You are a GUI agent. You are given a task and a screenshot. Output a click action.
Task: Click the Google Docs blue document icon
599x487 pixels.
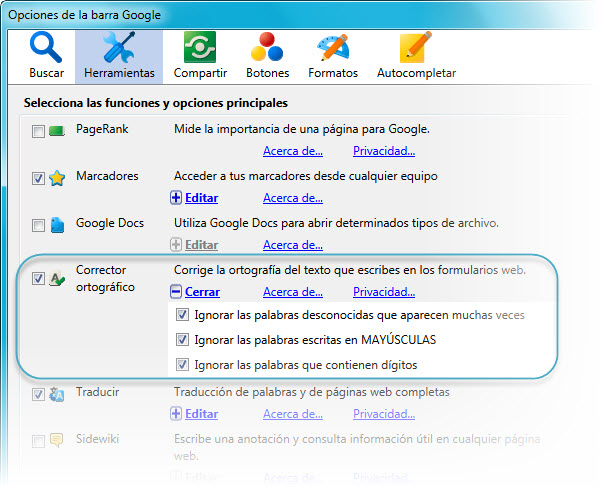(x=57, y=225)
